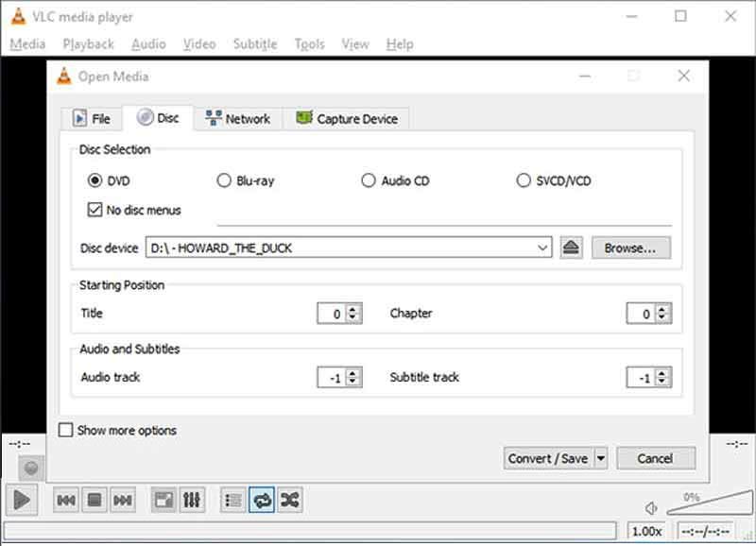Click the Previous media button

(x=66, y=501)
